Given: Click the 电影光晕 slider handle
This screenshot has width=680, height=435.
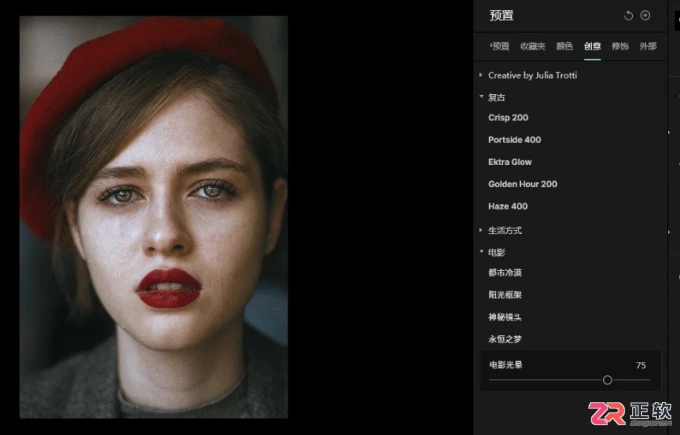Looking at the screenshot, I should [607, 380].
